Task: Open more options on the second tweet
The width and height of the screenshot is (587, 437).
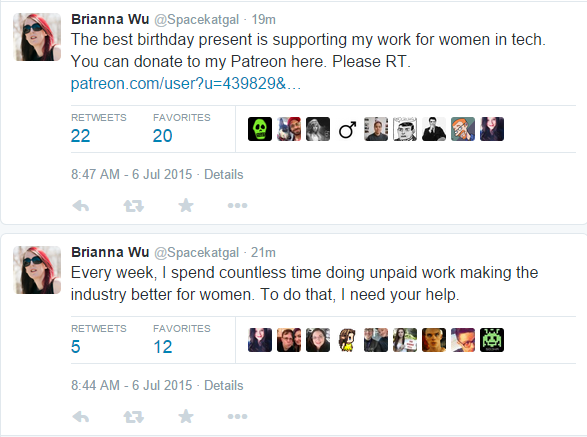Action: pyautogui.click(x=237, y=416)
